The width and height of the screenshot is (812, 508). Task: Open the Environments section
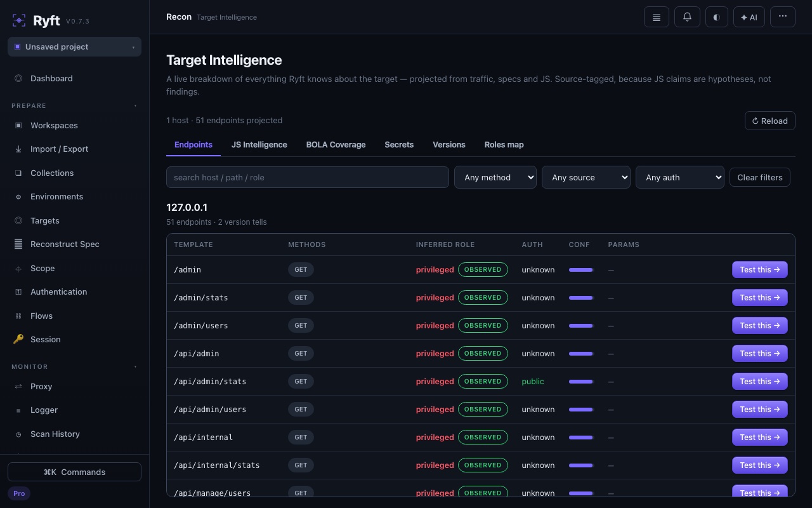tap(74, 196)
